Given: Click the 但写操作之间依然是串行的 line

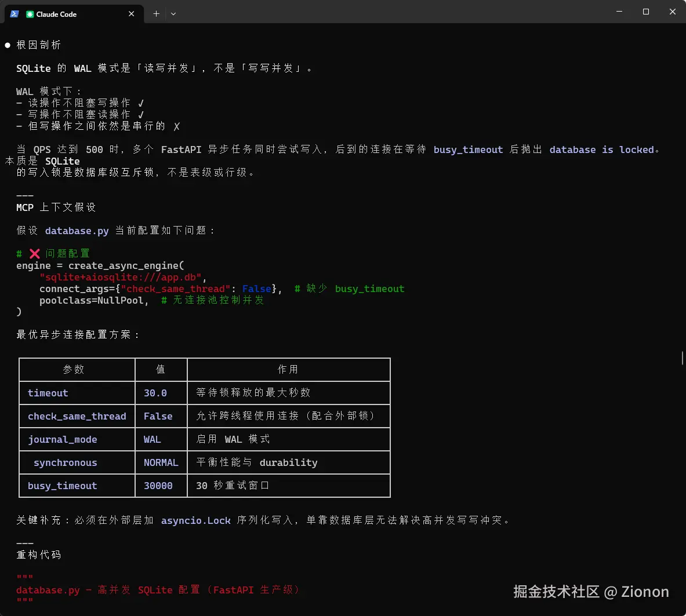Looking at the screenshot, I should pyautogui.click(x=98, y=126).
